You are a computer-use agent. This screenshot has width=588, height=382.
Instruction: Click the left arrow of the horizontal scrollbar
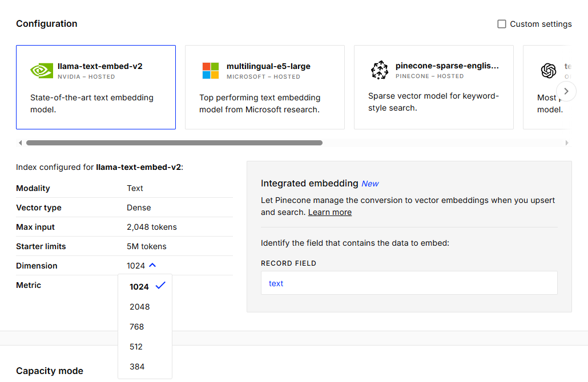20,143
